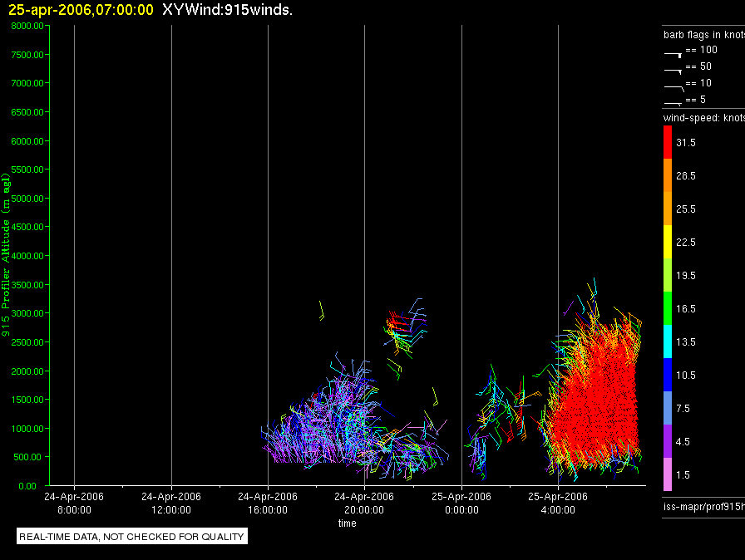
Task: Click the 24-Apr-2006 8:00:00 time label
Action: 74,503
